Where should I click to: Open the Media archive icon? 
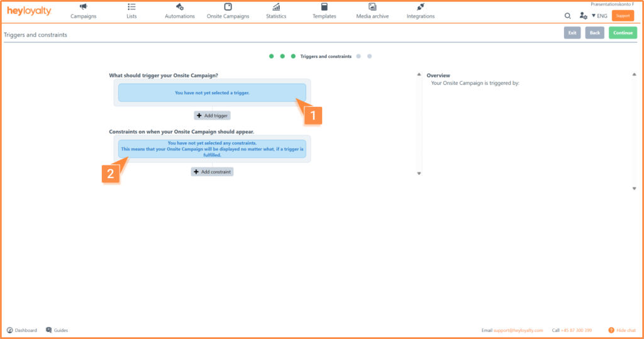click(372, 7)
